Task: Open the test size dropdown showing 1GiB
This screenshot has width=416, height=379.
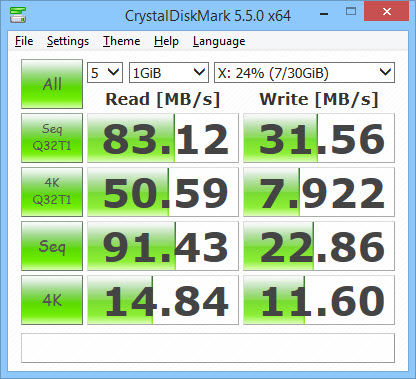Action: [x=169, y=72]
